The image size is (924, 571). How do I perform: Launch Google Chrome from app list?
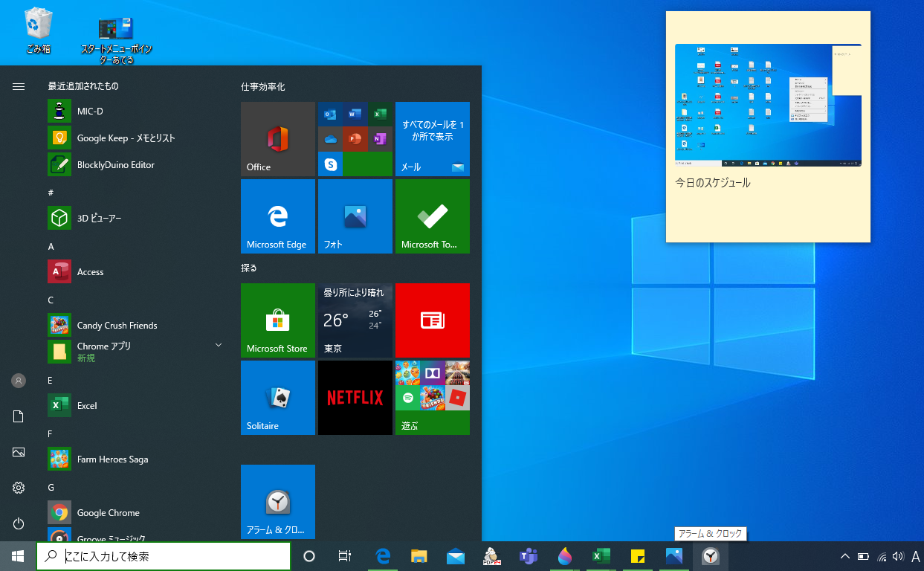[x=135, y=513]
